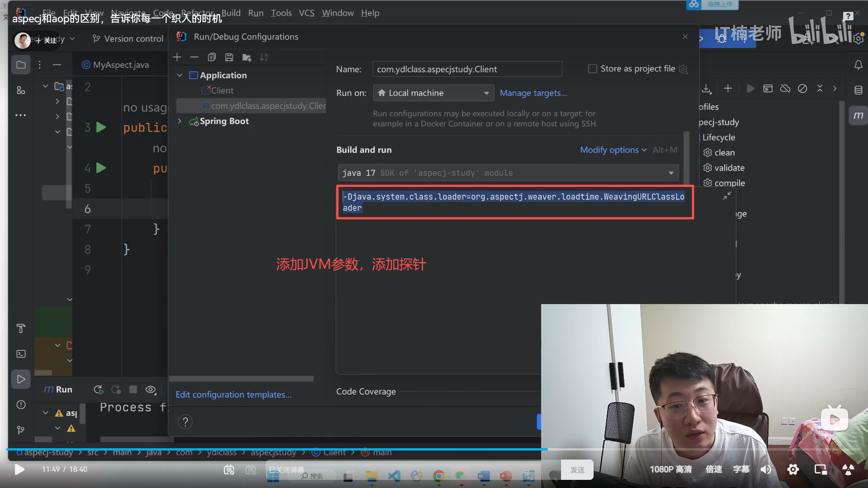Select the MyAspect.java editor tab
The image size is (868, 488).
(120, 65)
